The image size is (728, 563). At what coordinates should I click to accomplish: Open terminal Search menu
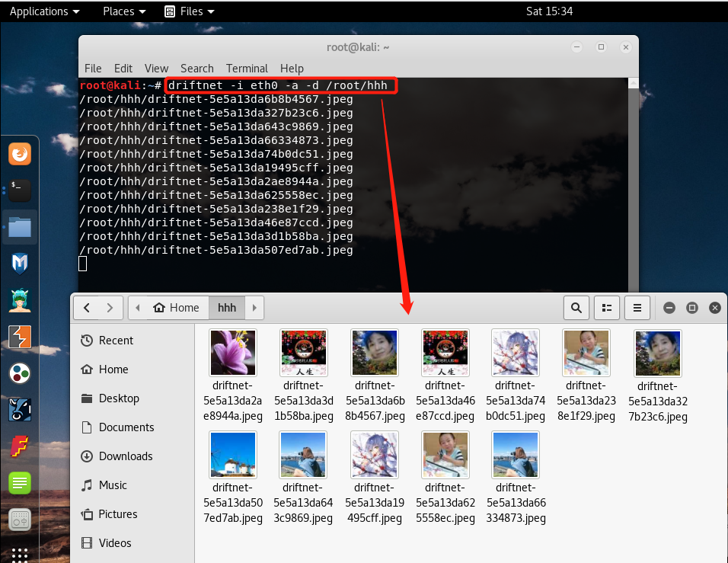(x=197, y=69)
